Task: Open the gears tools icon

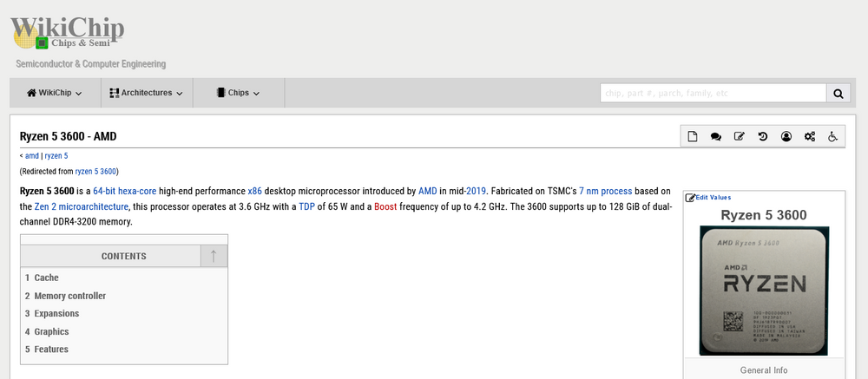Action: 810,136
